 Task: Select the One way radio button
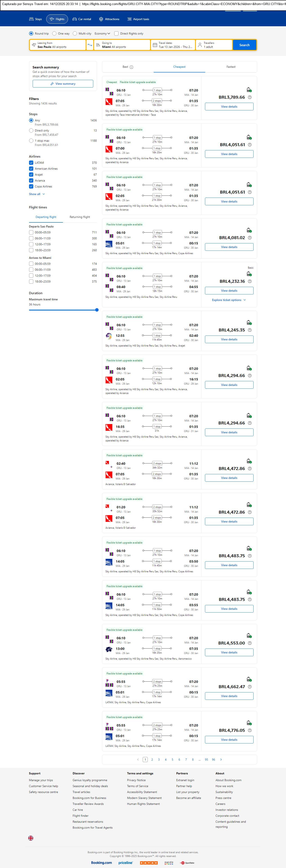(x=54, y=33)
